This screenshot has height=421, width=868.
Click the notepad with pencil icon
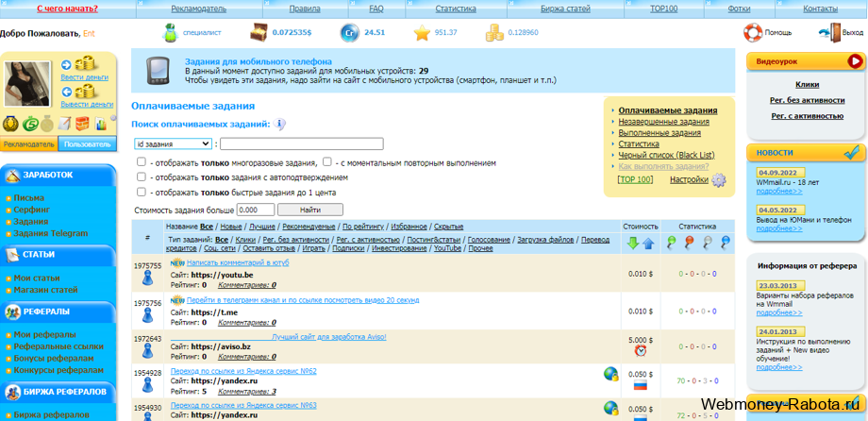point(65,123)
